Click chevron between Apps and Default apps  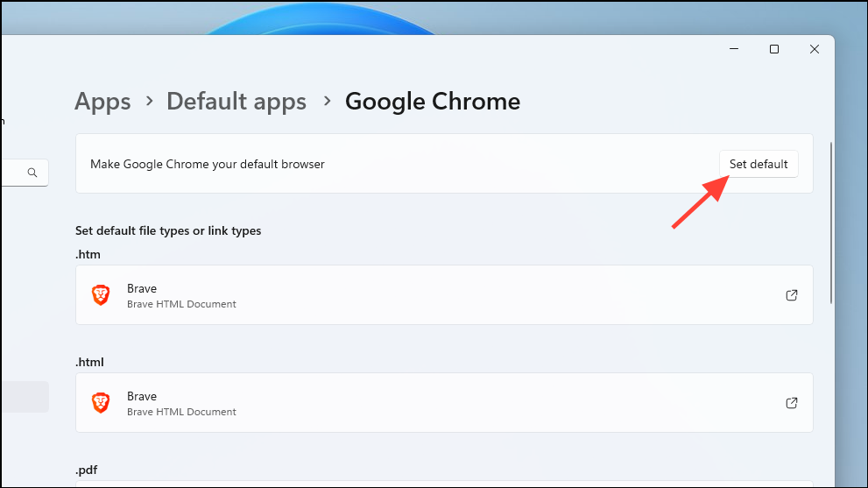[x=149, y=102]
